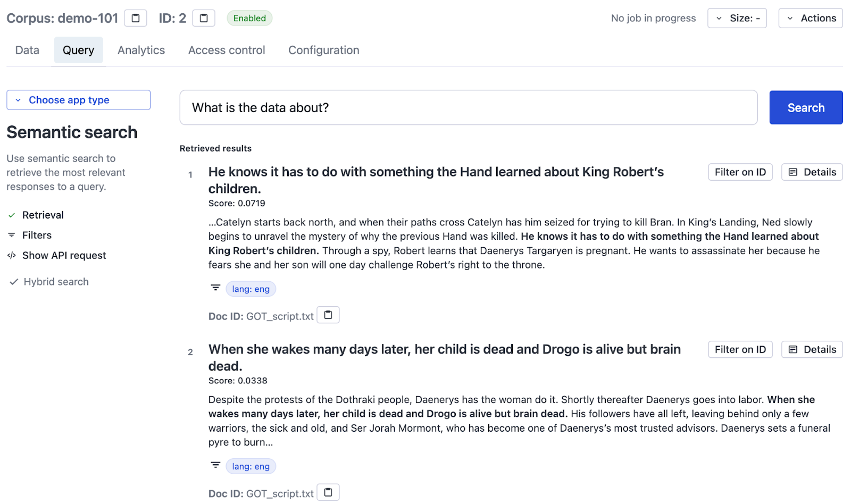Click the Semantic search heading
The width and height of the screenshot is (851, 504).
pos(72,132)
